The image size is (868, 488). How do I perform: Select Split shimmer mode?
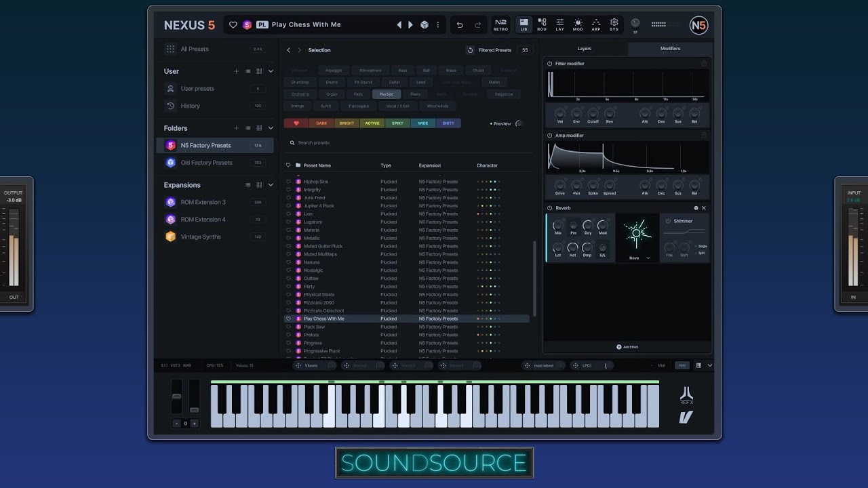(x=699, y=253)
